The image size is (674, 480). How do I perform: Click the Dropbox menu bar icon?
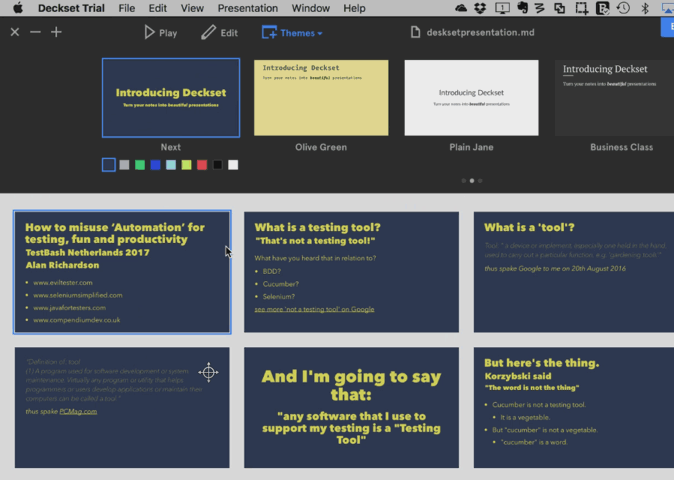click(x=480, y=8)
